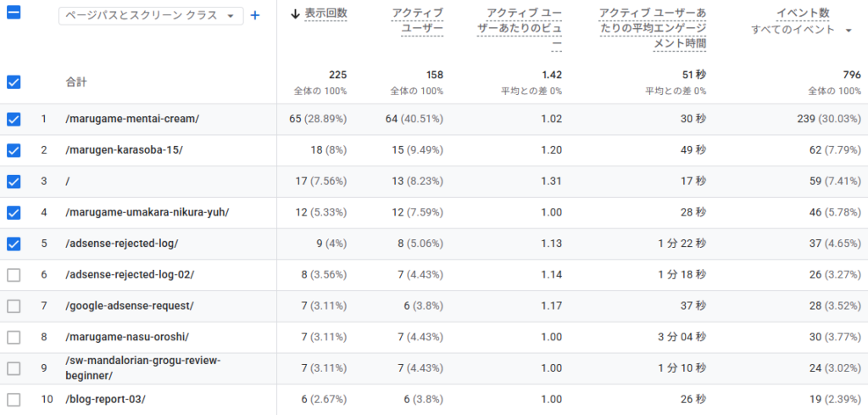The height and width of the screenshot is (415, 868).
Task: Check the /google-adsense-request/ row checkbox
Action: tap(14, 306)
